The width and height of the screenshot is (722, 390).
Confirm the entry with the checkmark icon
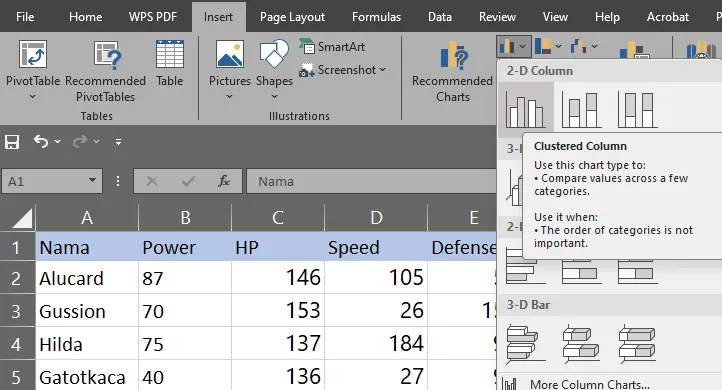pos(188,181)
